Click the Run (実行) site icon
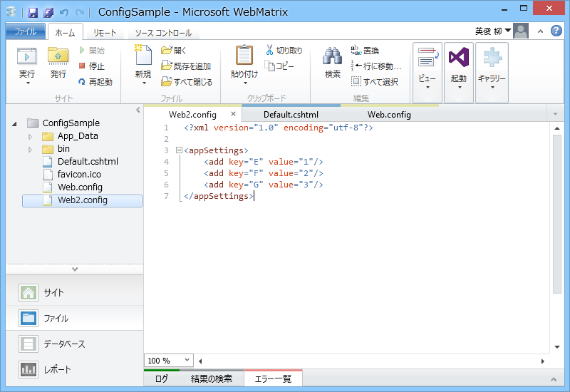This screenshot has width=570, height=392. pos(27,57)
